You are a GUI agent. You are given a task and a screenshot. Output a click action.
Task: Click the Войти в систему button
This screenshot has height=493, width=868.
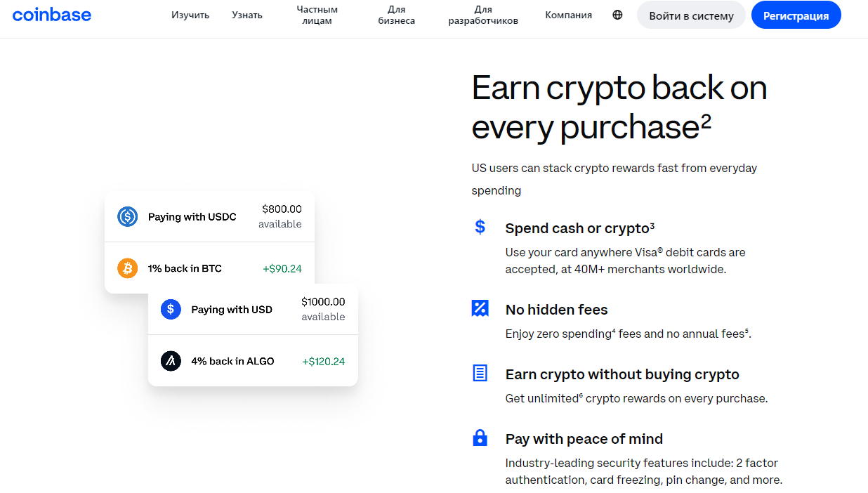coord(690,14)
